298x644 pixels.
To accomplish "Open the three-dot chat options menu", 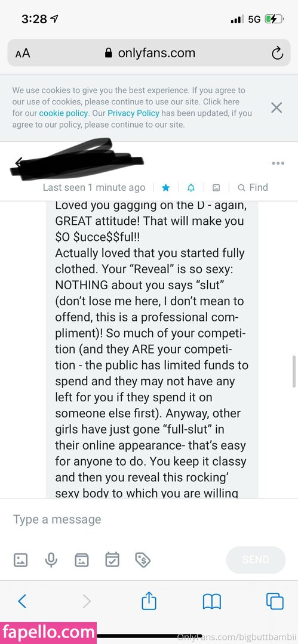I will (x=278, y=163).
